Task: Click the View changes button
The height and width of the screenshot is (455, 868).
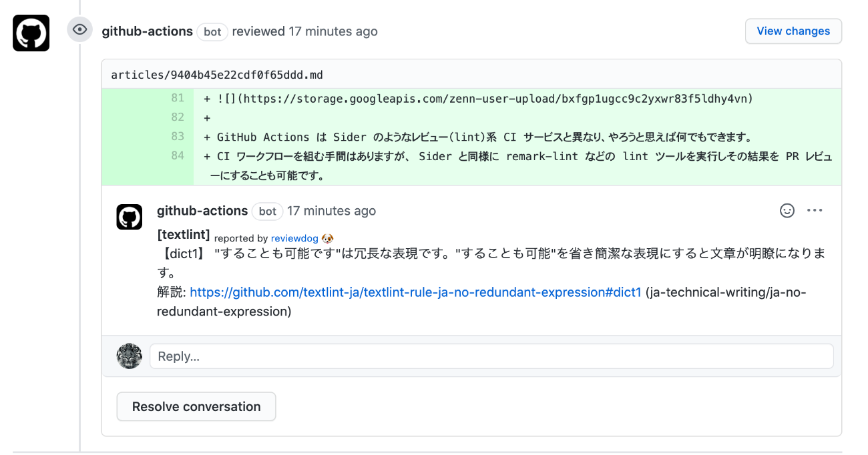Action: point(793,31)
